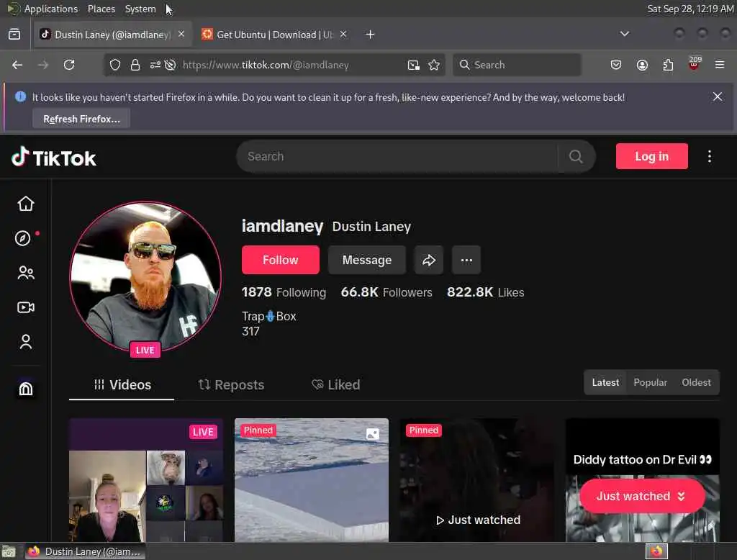737x560 pixels.
Task: Select the Oldest sort option
Action: [x=696, y=382]
